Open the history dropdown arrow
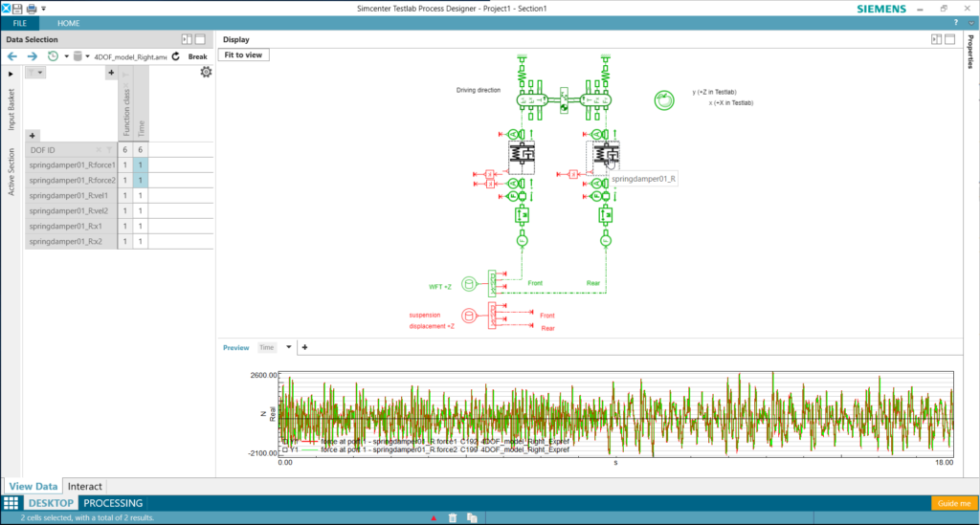Viewport: 980px width, 525px height. pos(66,56)
